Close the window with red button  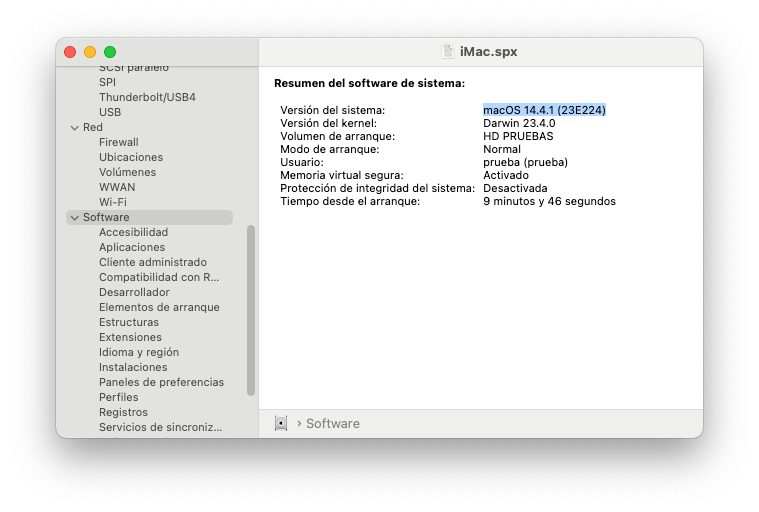tap(70, 52)
